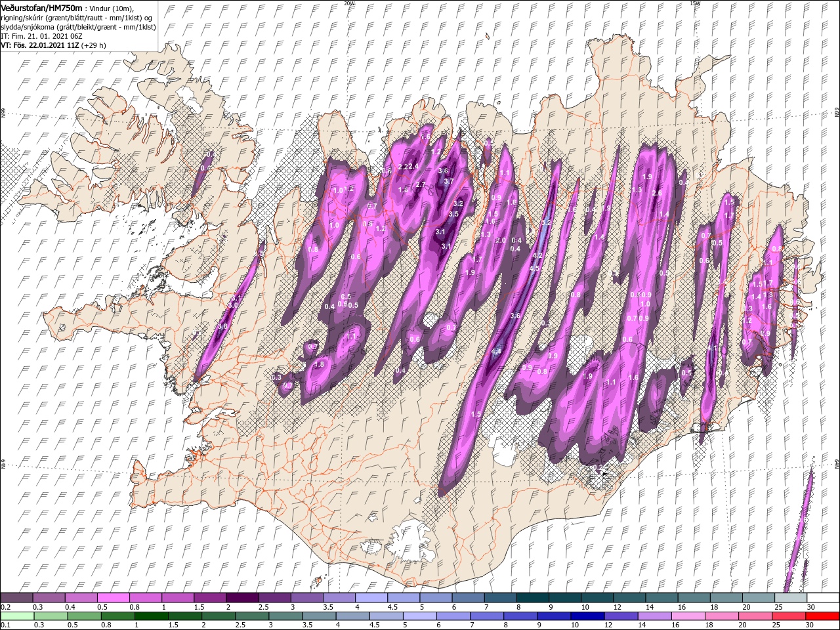Click the '4.5' precipitation value on the map
The image size is (840, 630).
534,268
